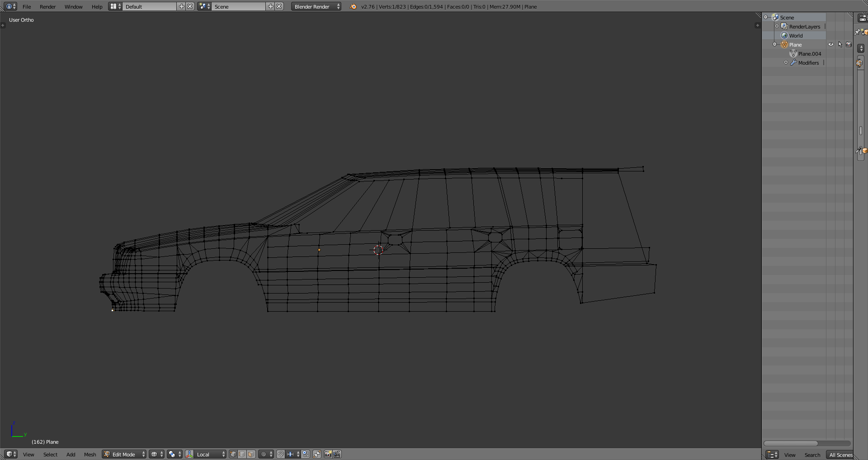Image resolution: width=868 pixels, height=460 pixels.
Task: Switch to face select mode icon
Action: 251,454
